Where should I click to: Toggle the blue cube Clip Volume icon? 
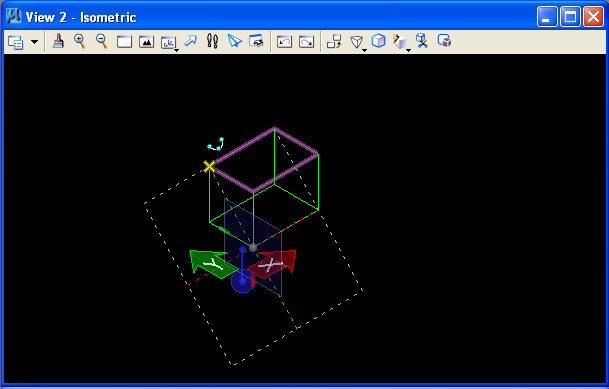(x=378, y=41)
